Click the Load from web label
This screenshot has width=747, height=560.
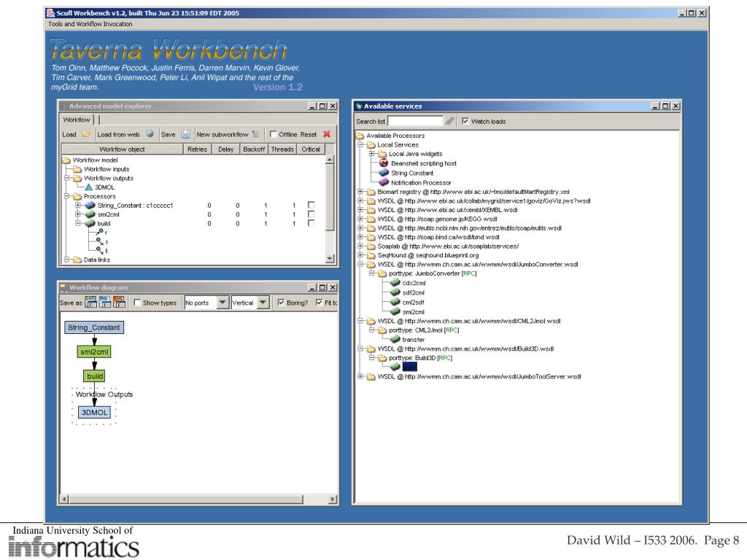tap(118, 135)
